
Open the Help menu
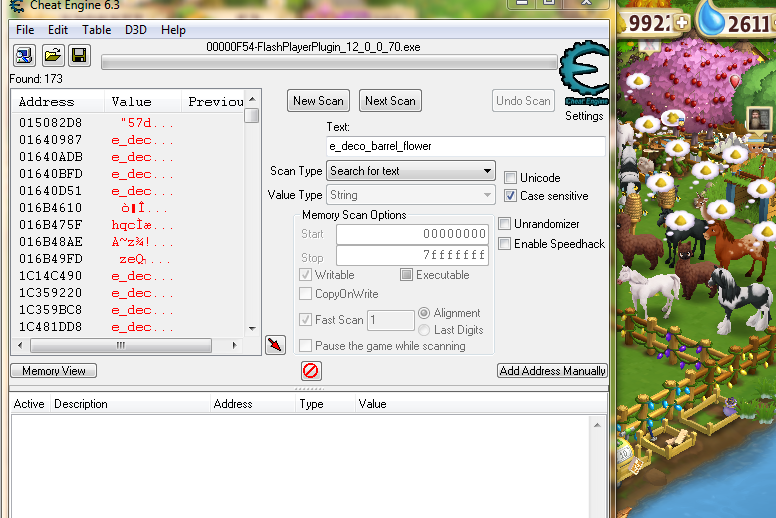click(173, 30)
